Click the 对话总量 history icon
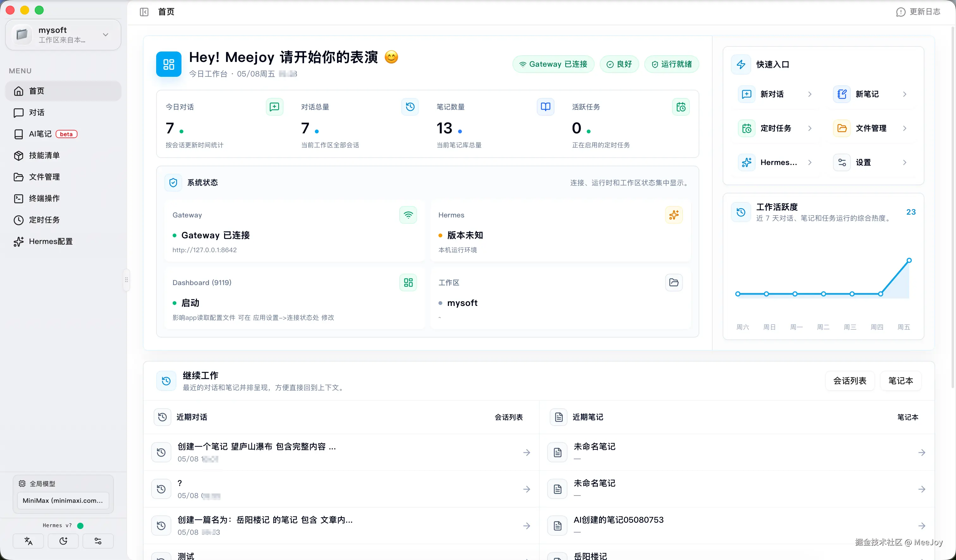The height and width of the screenshot is (560, 956). (410, 107)
